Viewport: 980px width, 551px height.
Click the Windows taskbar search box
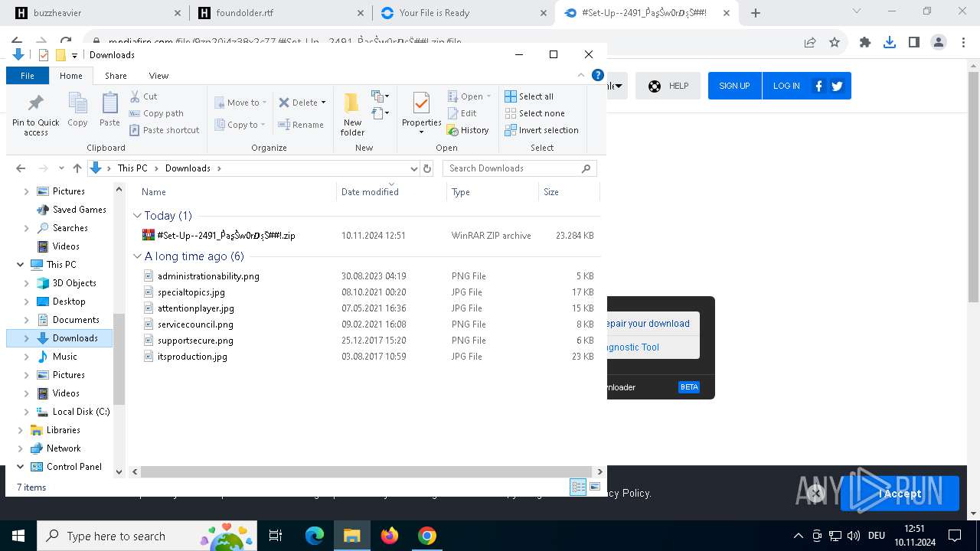146,536
